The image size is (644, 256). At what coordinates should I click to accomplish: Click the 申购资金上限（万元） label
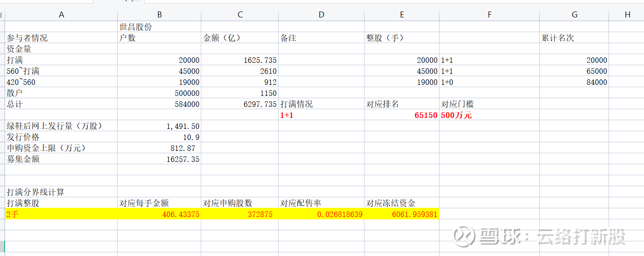[x=61, y=148]
